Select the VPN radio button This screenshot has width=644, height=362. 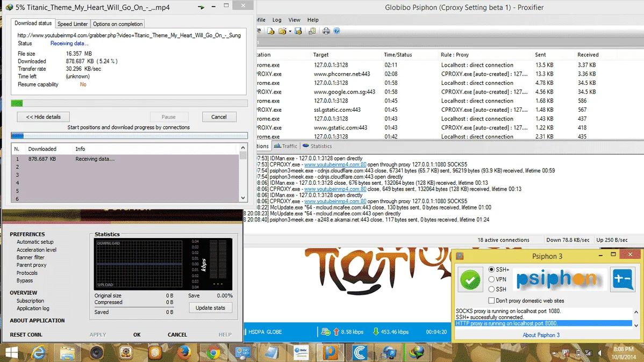[491, 279]
